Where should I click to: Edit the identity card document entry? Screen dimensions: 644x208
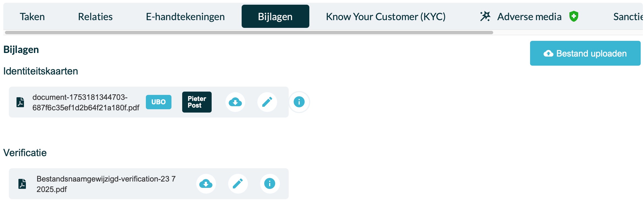point(267,102)
